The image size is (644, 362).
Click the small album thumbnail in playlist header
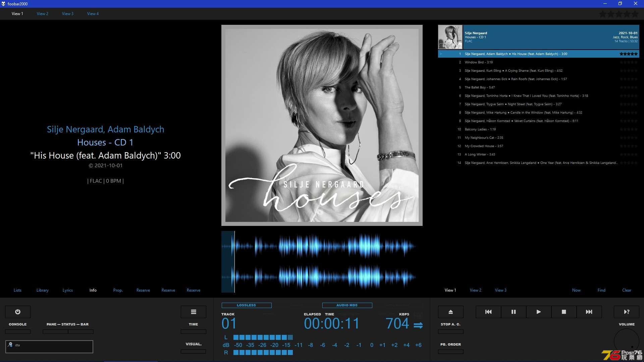pos(450,37)
